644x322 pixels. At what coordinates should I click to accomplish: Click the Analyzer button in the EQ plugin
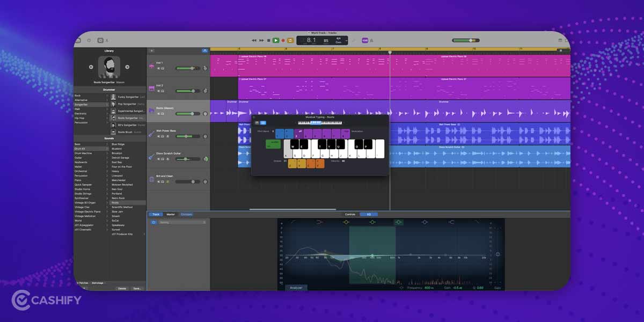pos(295,288)
